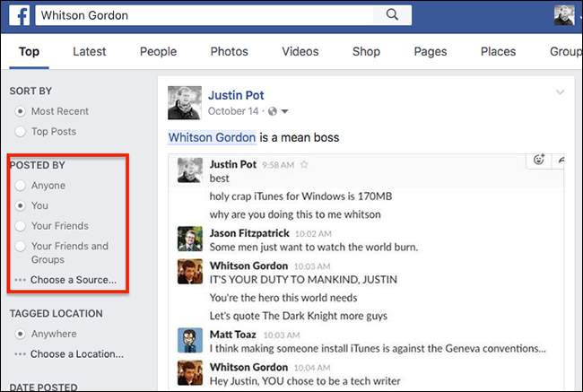The image size is (583, 392).
Task: Click the share arrow icon beside reaction
Action: tap(561, 160)
